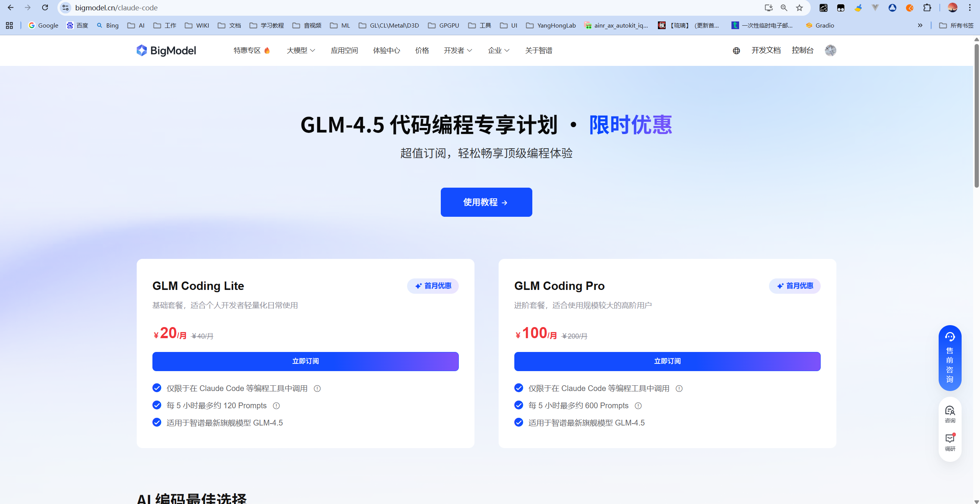Open the 控制台 link
This screenshot has height=504, width=980.
[x=802, y=50]
